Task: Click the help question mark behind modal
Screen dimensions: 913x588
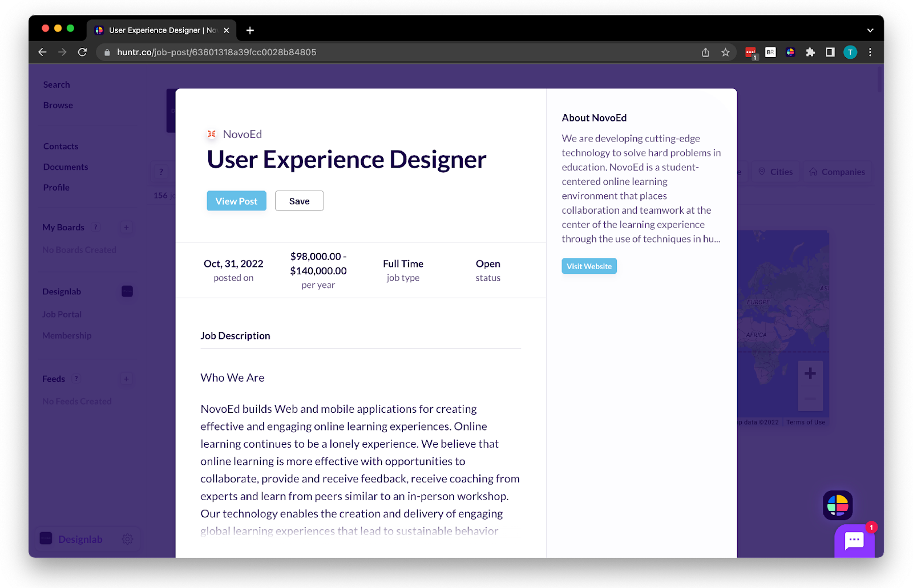Action: tap(161, 172)
